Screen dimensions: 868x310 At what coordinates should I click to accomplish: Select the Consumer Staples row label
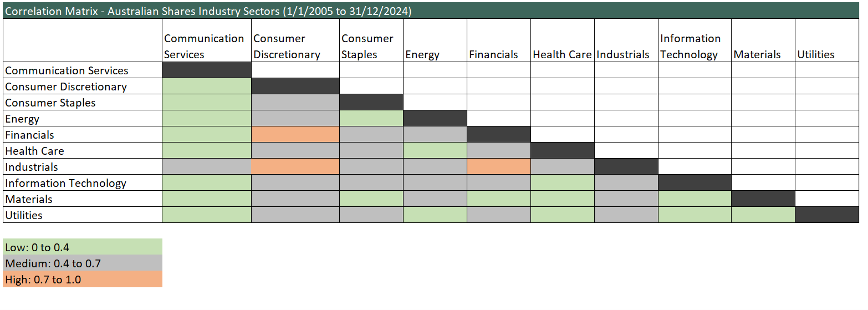point(50,103)
